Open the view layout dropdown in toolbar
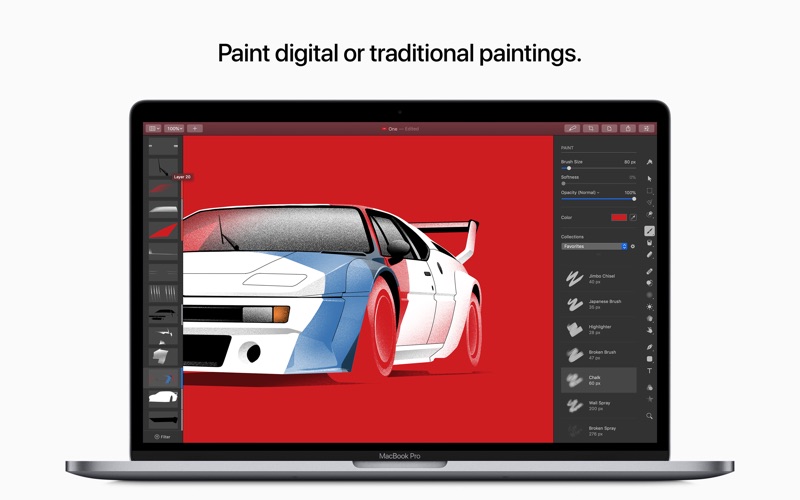 point(154,129)
